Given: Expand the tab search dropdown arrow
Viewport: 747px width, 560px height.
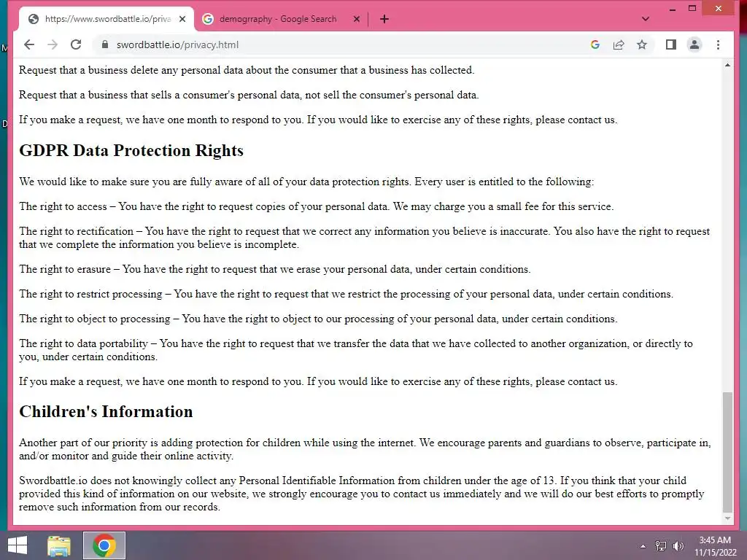Looking at the screenshot, I should pyautogui.click(x=645, y=19).
